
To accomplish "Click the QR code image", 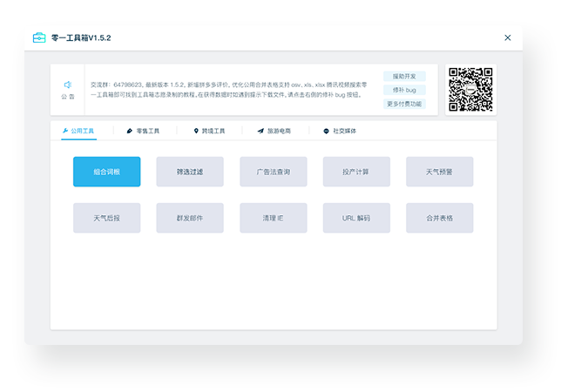I will coord(470,89).
